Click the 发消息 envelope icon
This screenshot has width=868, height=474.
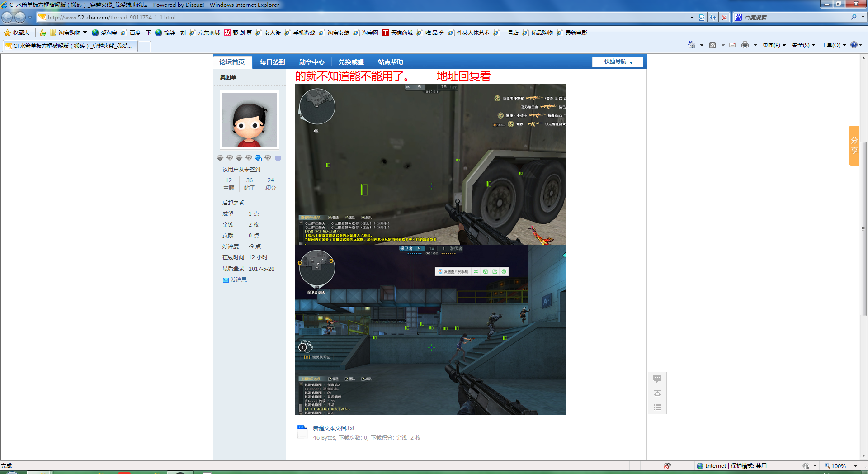[x=226, y=280]
